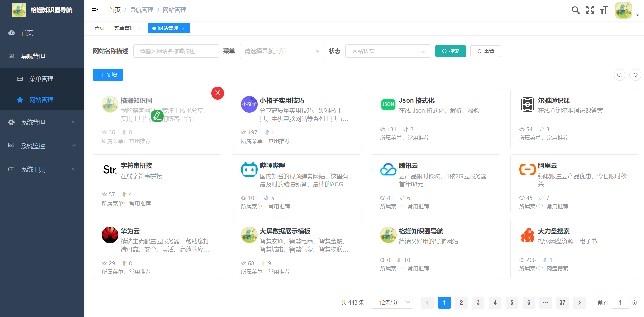Open the user avatar menu
This screenshot has width=644, height=317.
click(x=623, y=10)
